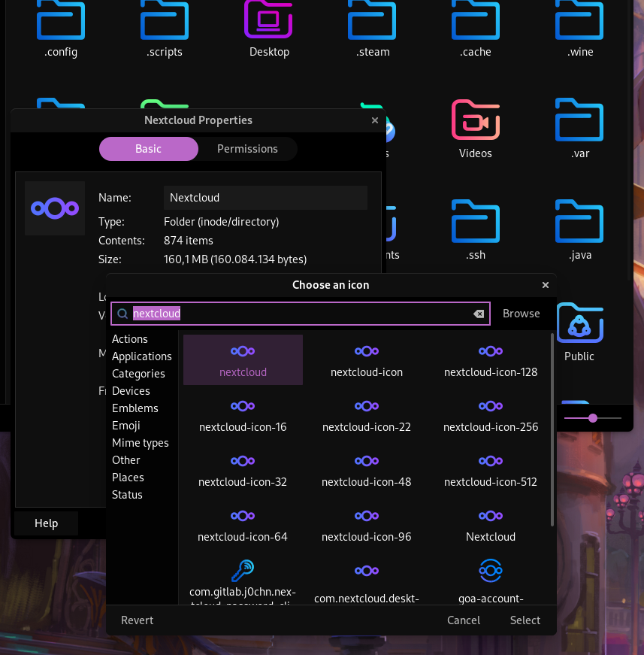Confirm with the Select button
644x655 pixels.
pos(525,620)
